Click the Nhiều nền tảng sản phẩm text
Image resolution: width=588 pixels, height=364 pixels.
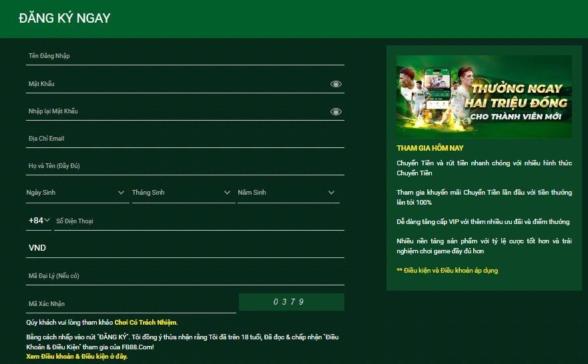[484, 246]
